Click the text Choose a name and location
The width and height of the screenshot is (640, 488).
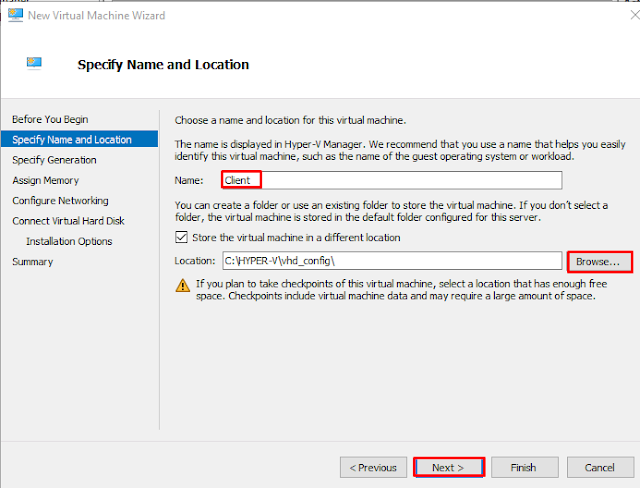pyautogui.click(x=290, y=120)
